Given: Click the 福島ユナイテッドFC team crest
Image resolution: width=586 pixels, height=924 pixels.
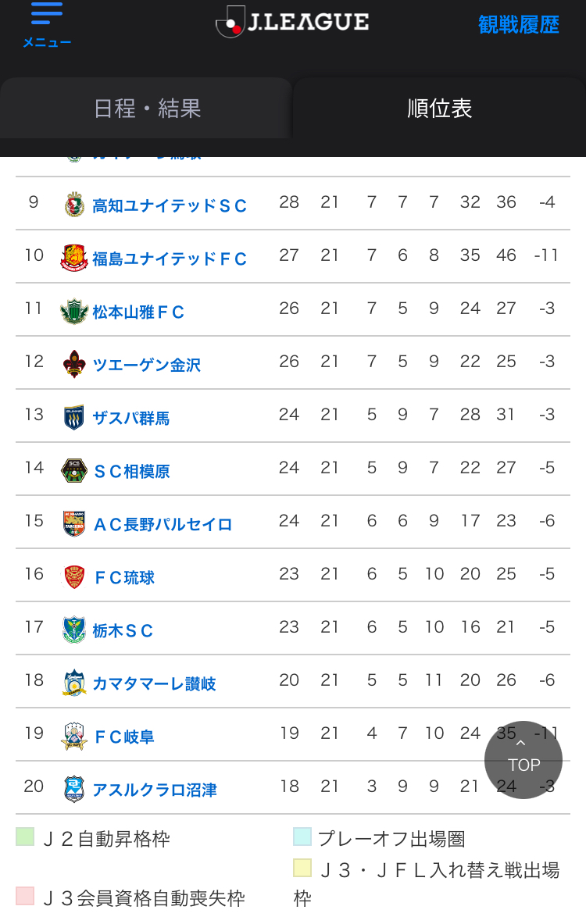Looking at the screenshot, I should tap(74, 258).
